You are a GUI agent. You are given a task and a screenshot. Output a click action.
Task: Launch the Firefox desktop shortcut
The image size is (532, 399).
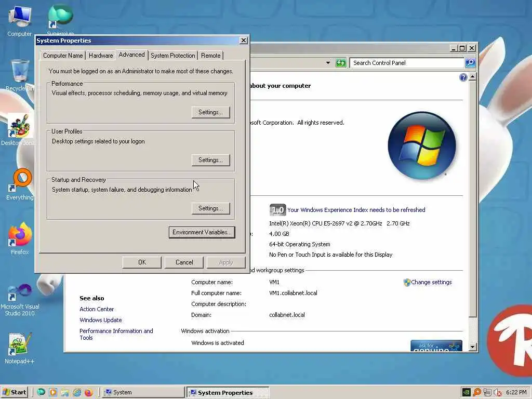(20, 238)
